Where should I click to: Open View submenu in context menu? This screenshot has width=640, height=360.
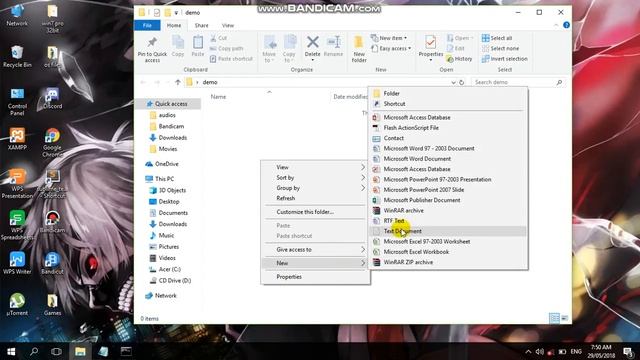click(x=315, y=167)
